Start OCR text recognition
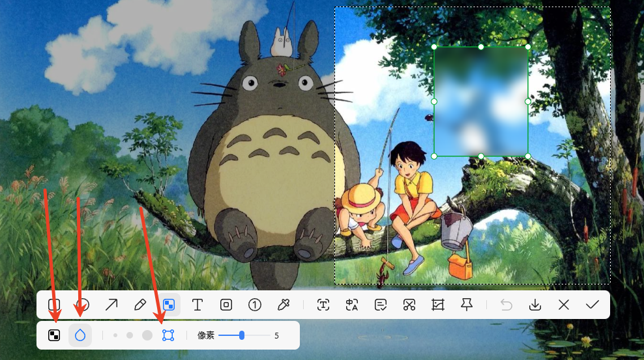Screen dimensions: 644x360 pos(323,305)
